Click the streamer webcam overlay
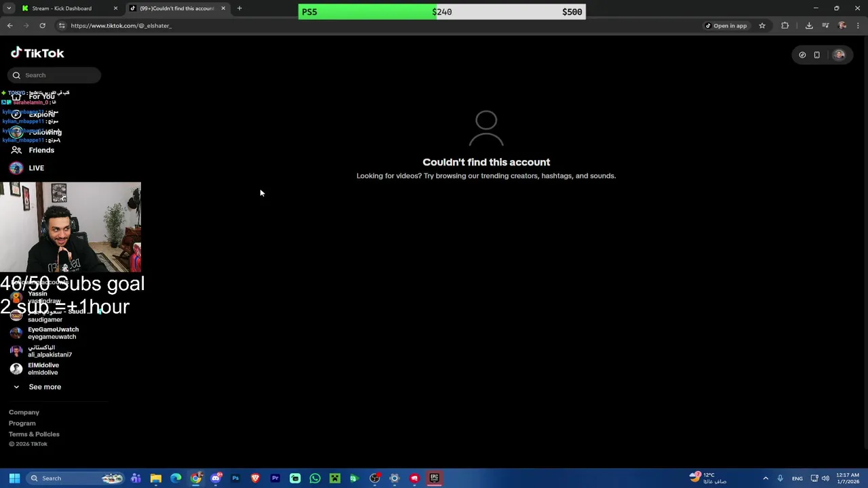 pyautogui.click(x=71, y=227)
